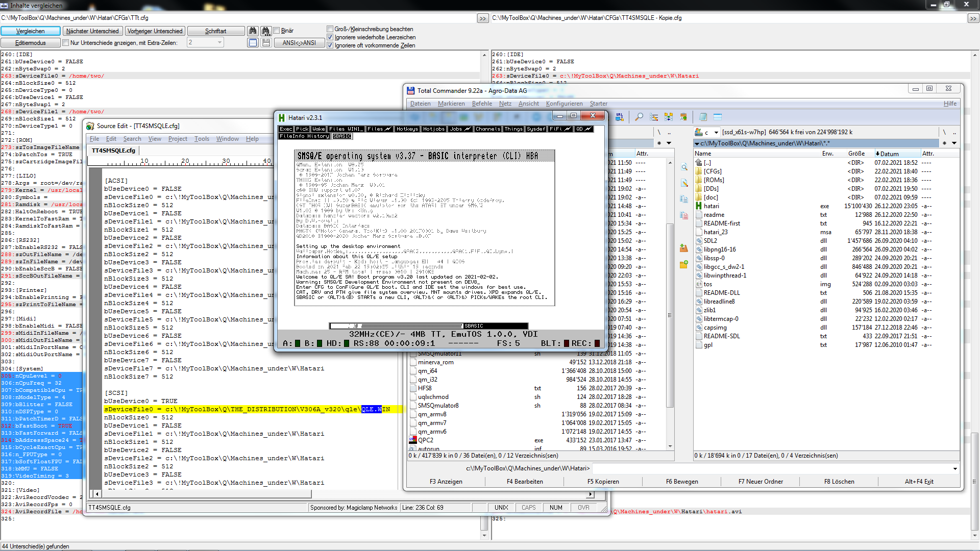This screenshot has width=980, height=551.
Task: Click F8 Löschen button in Total Commander
Action: click(x=839, y=482)
